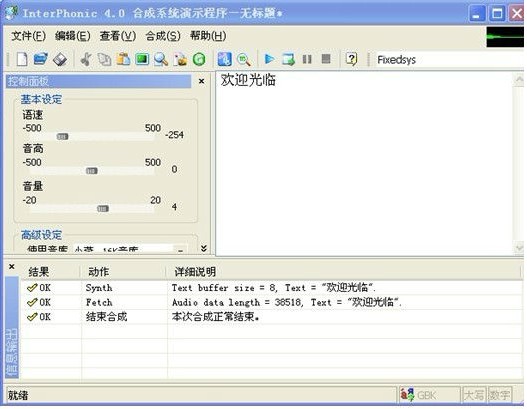
Task: Click the editor scrollbar up arrow
Action: coord(519,79)
